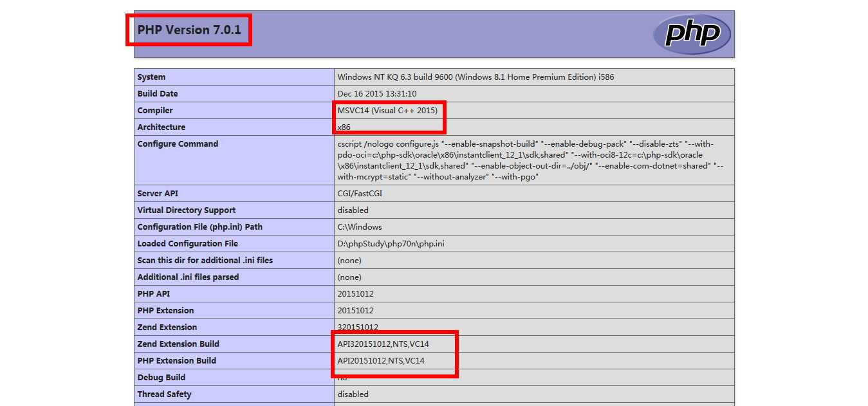868x406 pixels.
Task: Select 'disabled' in the Thread Safety row
Action: [x=353, y=394]
